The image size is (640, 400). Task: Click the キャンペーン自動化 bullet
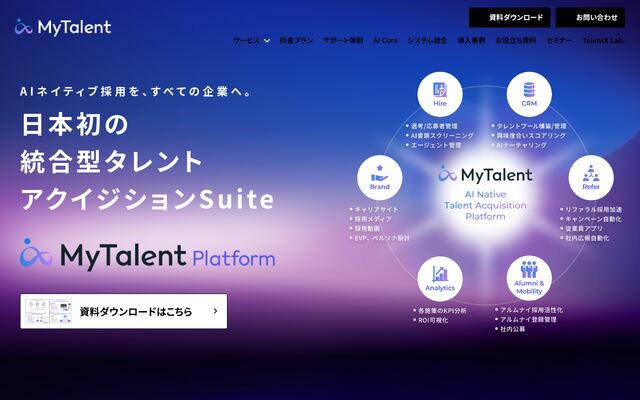[593, 219]
